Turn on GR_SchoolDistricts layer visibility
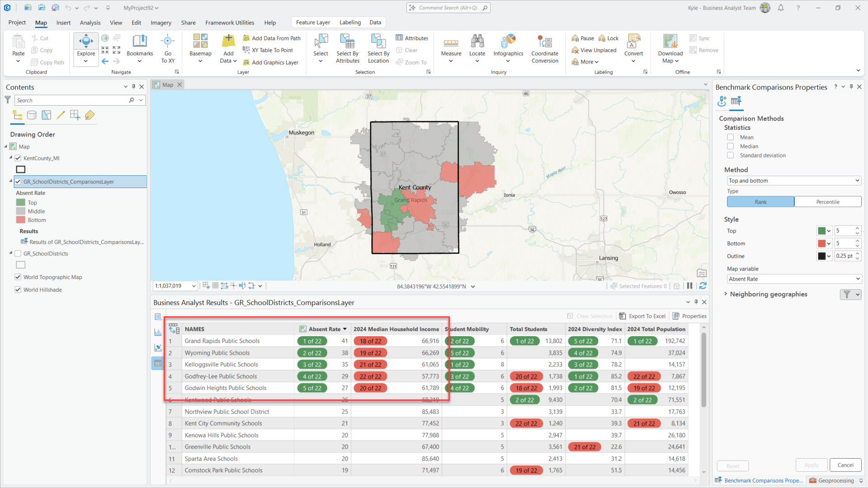This screenshot has width=868, height=488. click(x=18, y=253)
